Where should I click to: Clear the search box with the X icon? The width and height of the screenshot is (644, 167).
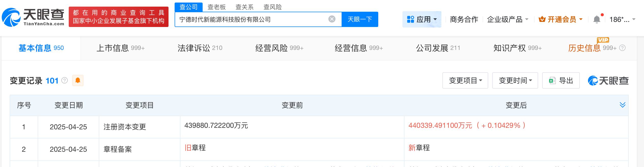click(332, 19)
